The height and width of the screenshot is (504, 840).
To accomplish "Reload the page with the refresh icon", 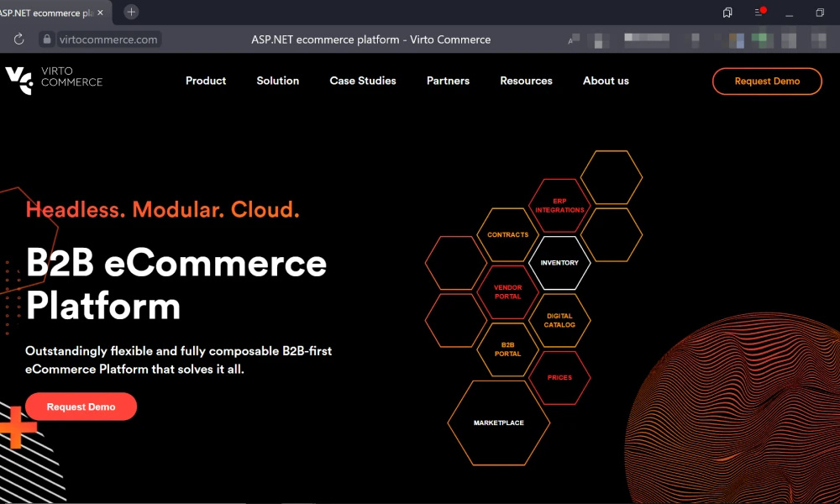I will (18, 39).
